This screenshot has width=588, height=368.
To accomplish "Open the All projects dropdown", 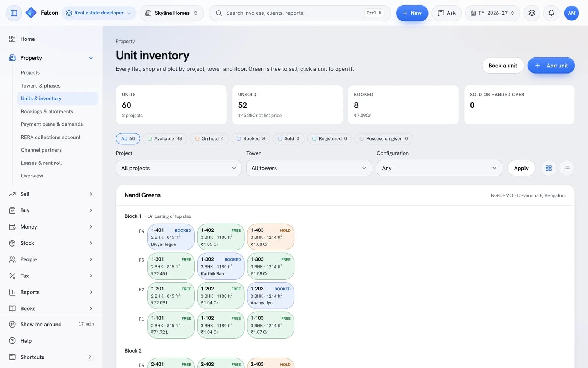I will click(179, 168).
